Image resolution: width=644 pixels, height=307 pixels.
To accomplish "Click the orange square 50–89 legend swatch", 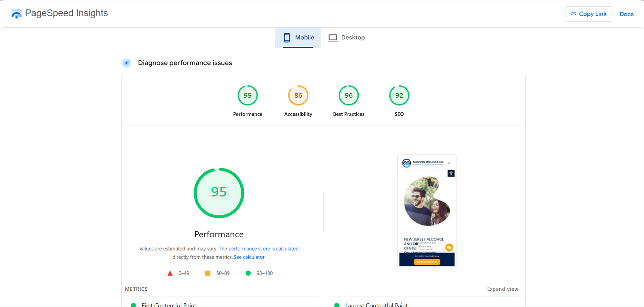I will tap(208, 273).
